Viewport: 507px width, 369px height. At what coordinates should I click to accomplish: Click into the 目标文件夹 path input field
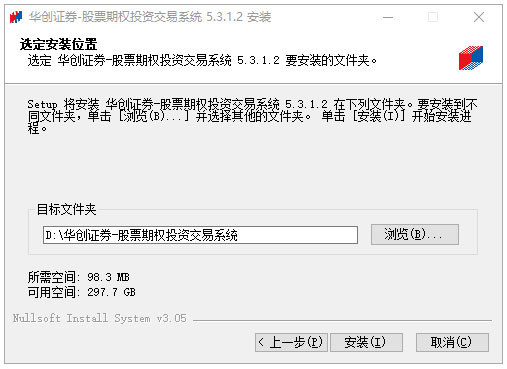pyautogui.click(x=200, y=235)
